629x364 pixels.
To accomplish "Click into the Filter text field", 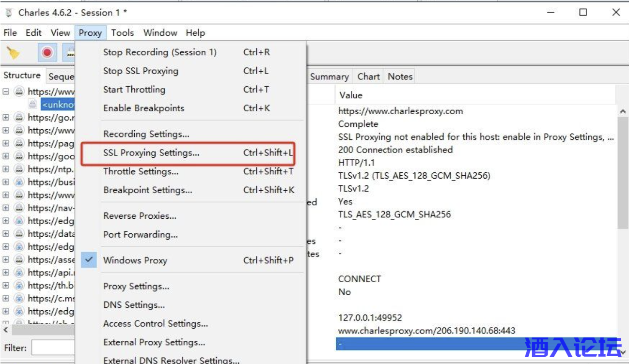I will [x=53, y=348].
